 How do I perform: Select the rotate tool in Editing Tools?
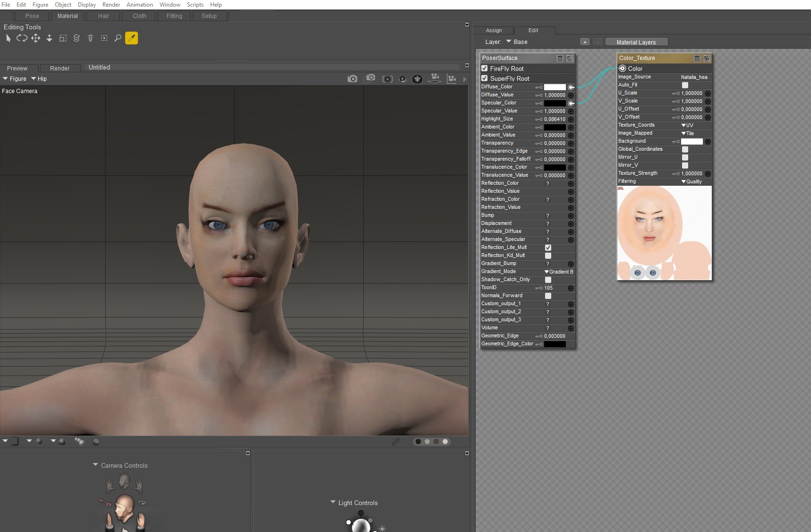[22, 38]
